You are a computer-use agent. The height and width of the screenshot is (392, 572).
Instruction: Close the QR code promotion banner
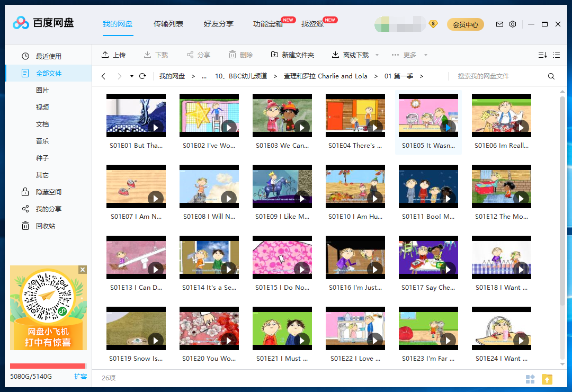tap(83, 270)
